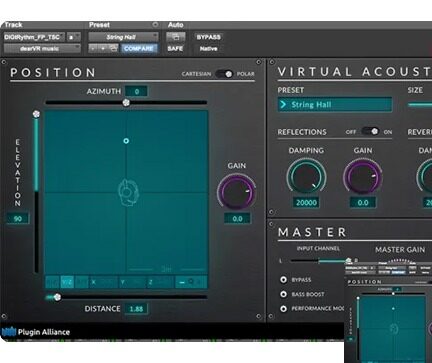Click the Azimuth value field showing 0
432x363 pixels.
click(x=136, y=91)
